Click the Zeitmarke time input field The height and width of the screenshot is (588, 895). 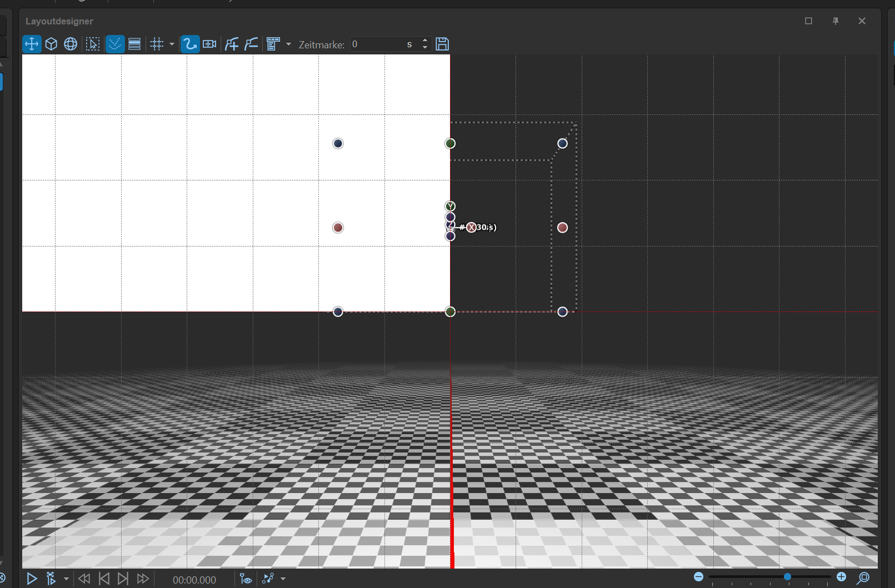tap(378, 44)
